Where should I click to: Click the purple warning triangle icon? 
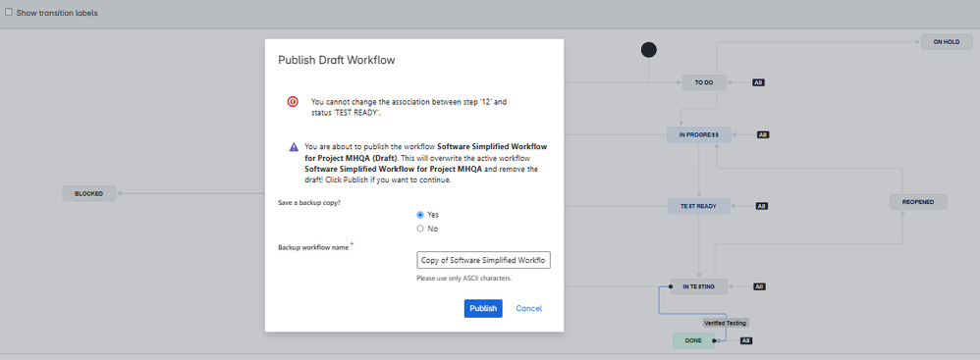[x=294, y=147]
